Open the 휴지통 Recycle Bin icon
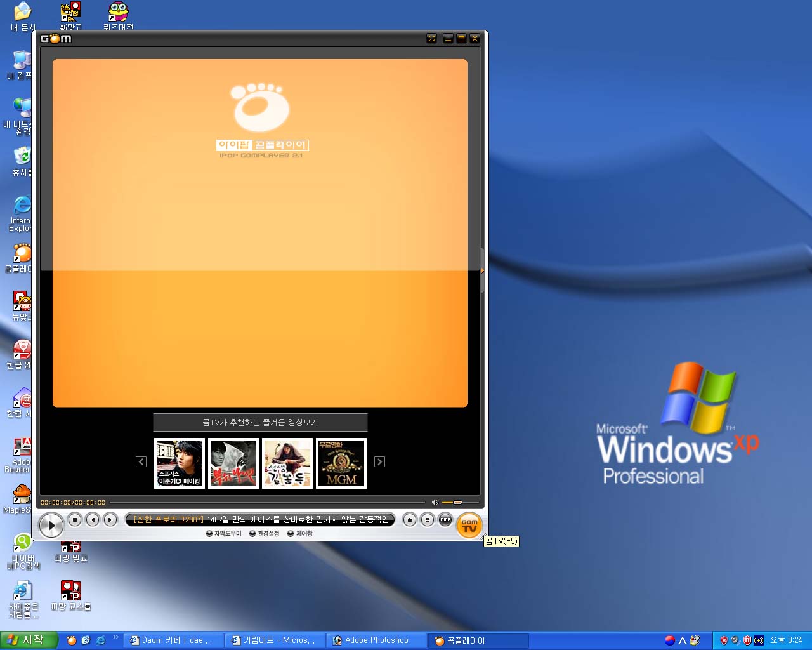The width and height of the screenshot is (812, 650). (22, 161)
